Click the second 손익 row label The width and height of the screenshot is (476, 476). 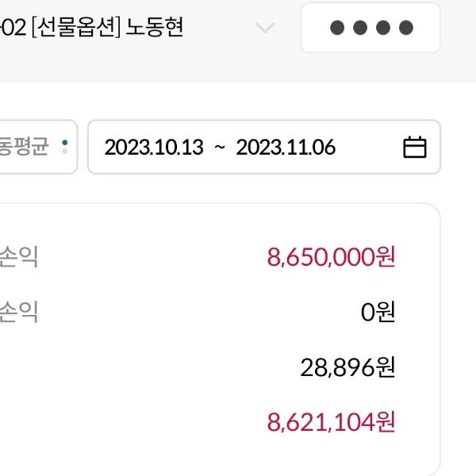pyautogui.click(x=20, y=312)
